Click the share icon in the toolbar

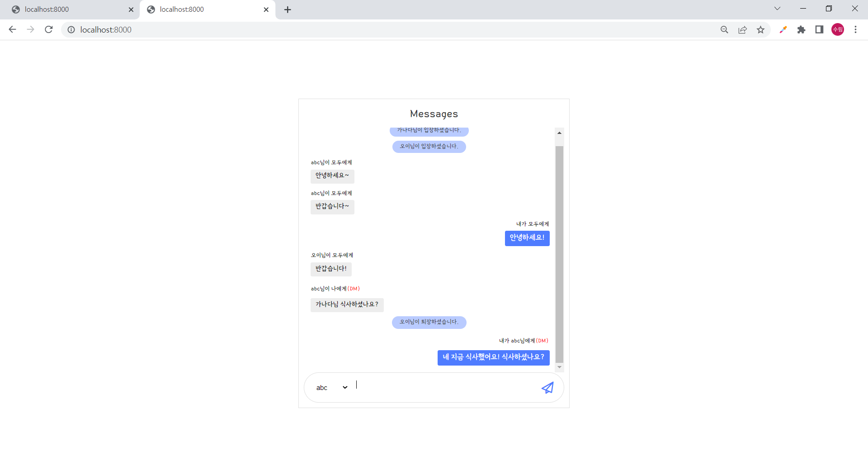click(743, 29)
